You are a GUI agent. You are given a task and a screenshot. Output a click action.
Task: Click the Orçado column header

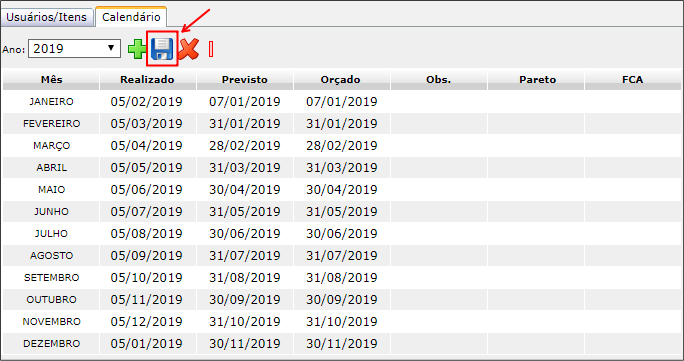coord(341,80)
